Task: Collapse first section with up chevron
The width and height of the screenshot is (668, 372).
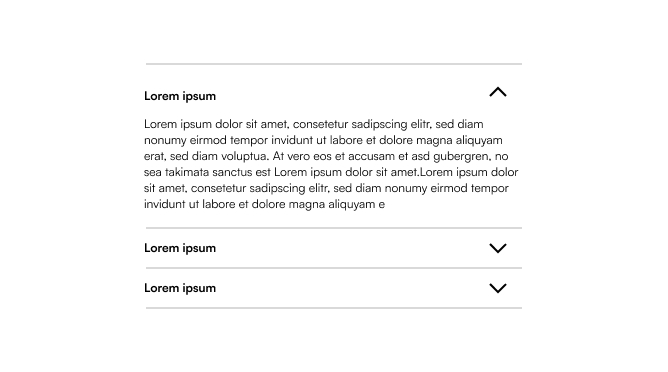Action: (x=498, y=92)
